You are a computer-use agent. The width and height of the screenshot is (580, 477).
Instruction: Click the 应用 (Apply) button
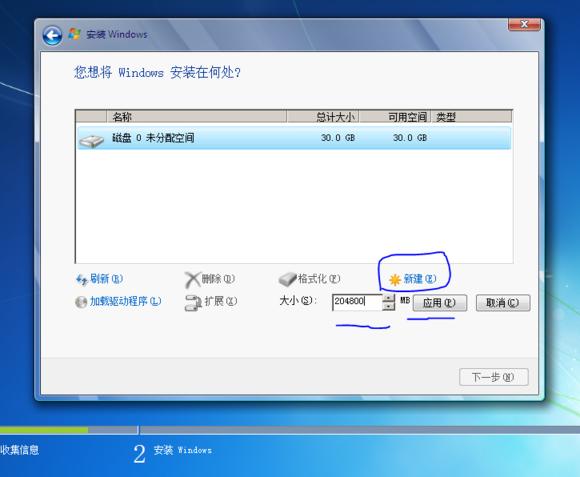pos(439,303)
